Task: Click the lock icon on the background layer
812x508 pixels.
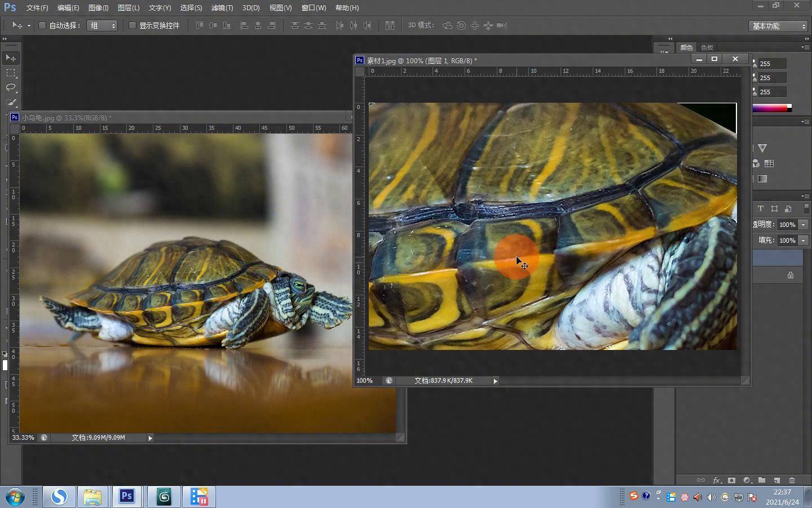Action: [x=791, y=275]
